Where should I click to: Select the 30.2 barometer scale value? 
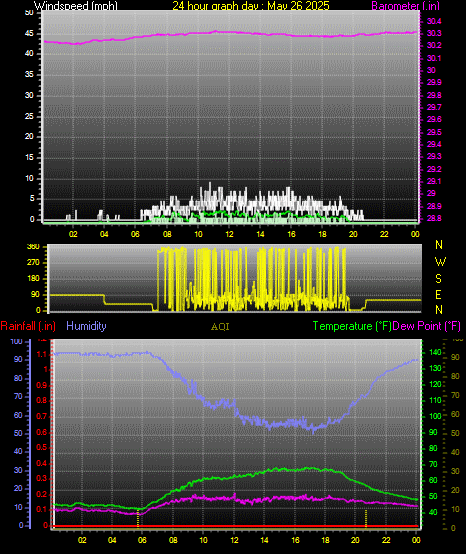click(434, 46)
